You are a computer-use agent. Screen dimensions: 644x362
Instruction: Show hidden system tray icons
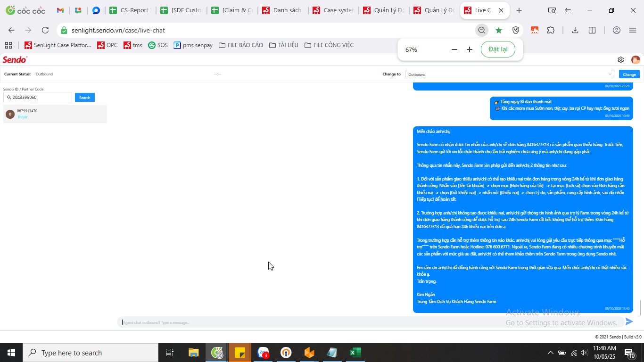point(550,353)
